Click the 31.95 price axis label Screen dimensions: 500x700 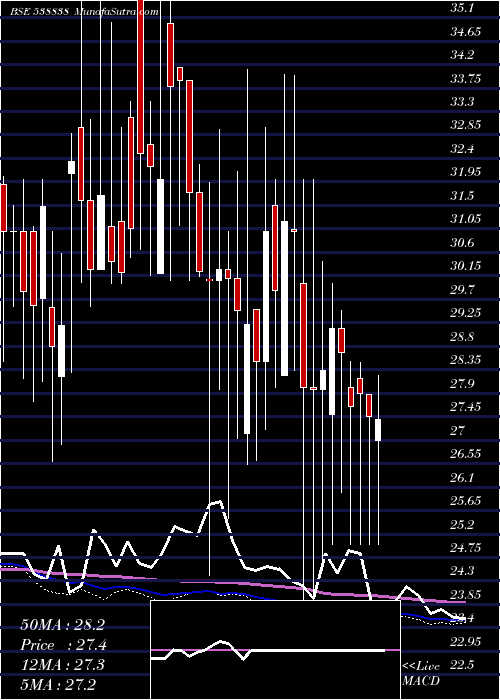[467, 172]
